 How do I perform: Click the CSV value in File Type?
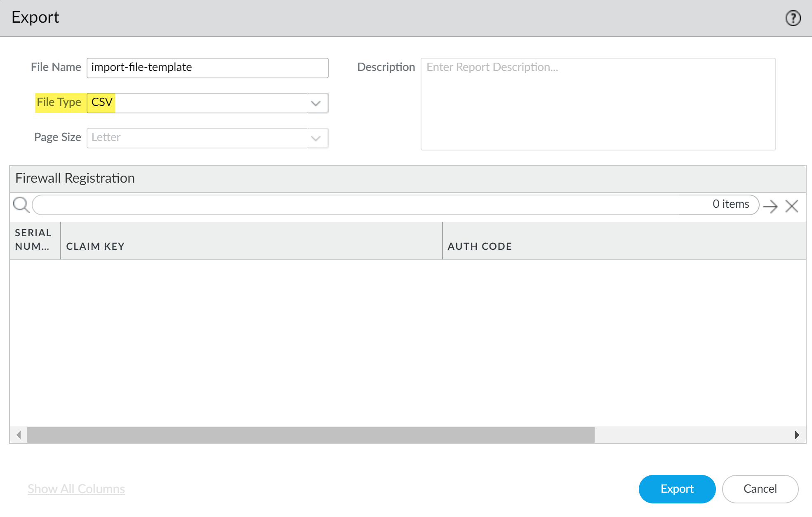(102, 102)
